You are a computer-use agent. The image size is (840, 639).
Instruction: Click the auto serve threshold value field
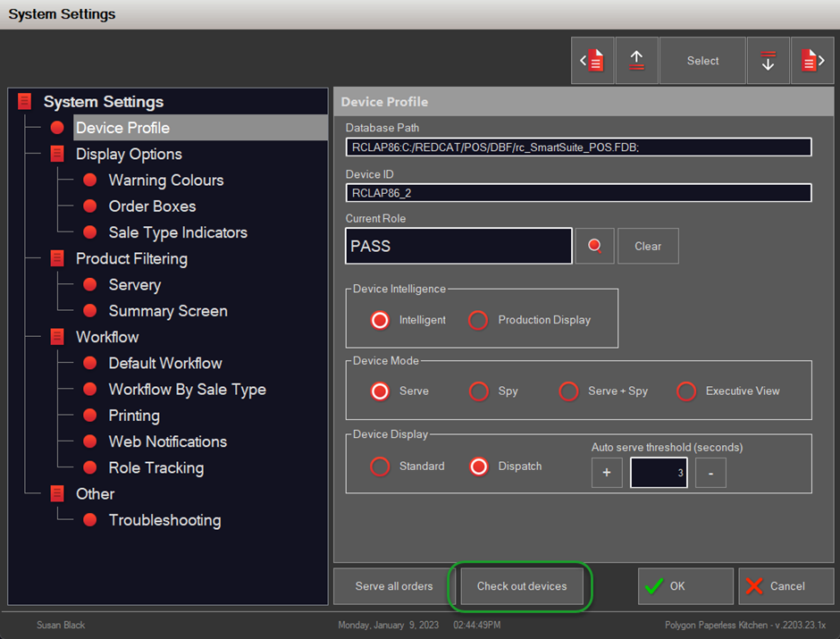659,473
